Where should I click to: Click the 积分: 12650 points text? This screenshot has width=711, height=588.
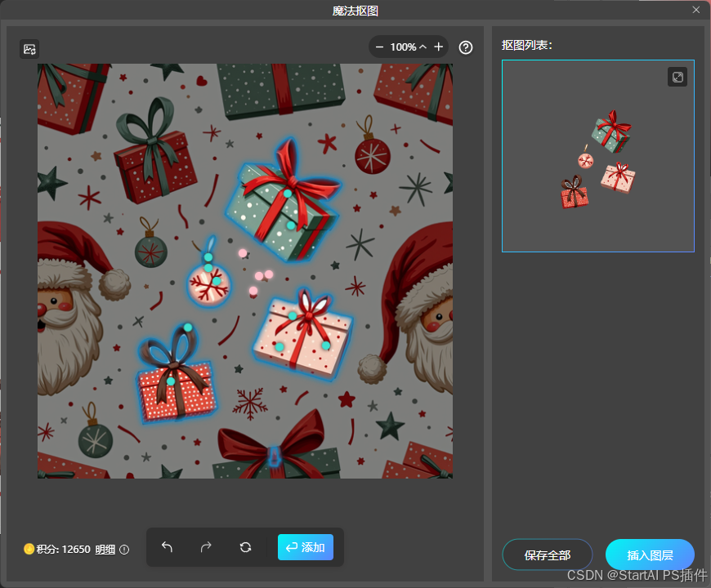[x=64, y=550]
